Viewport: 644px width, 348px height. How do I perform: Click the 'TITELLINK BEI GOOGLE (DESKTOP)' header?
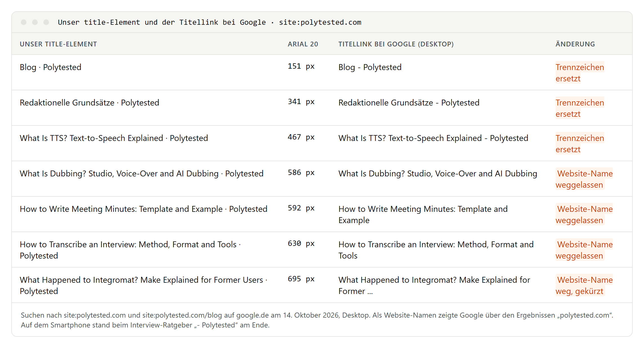(x=396, y=44)
